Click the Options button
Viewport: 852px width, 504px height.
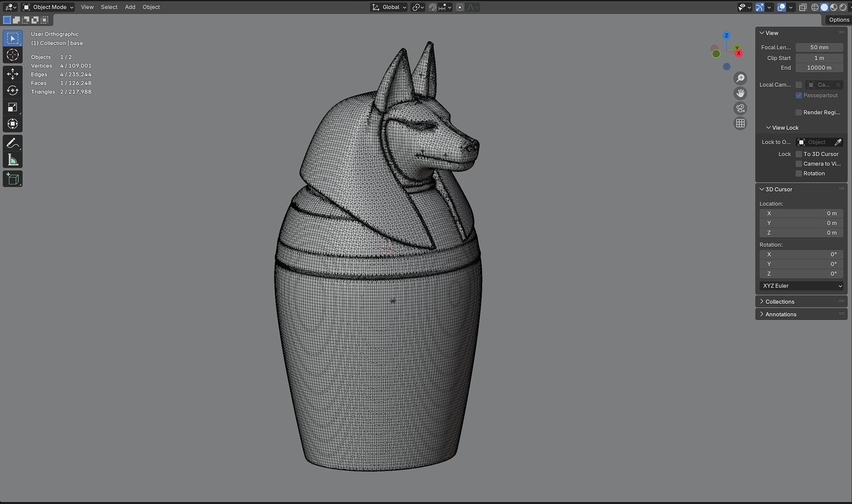(x=838, y=20)
